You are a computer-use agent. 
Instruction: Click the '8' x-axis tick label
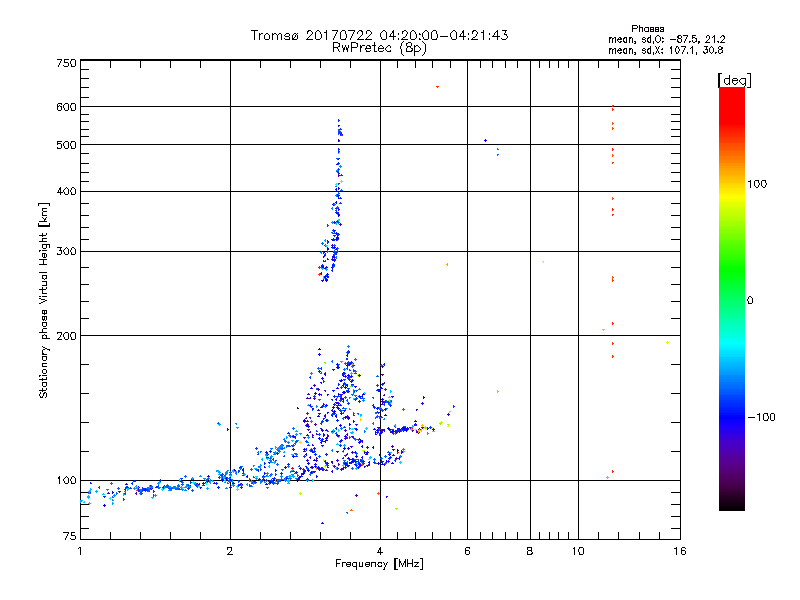(x=530, y=551)
